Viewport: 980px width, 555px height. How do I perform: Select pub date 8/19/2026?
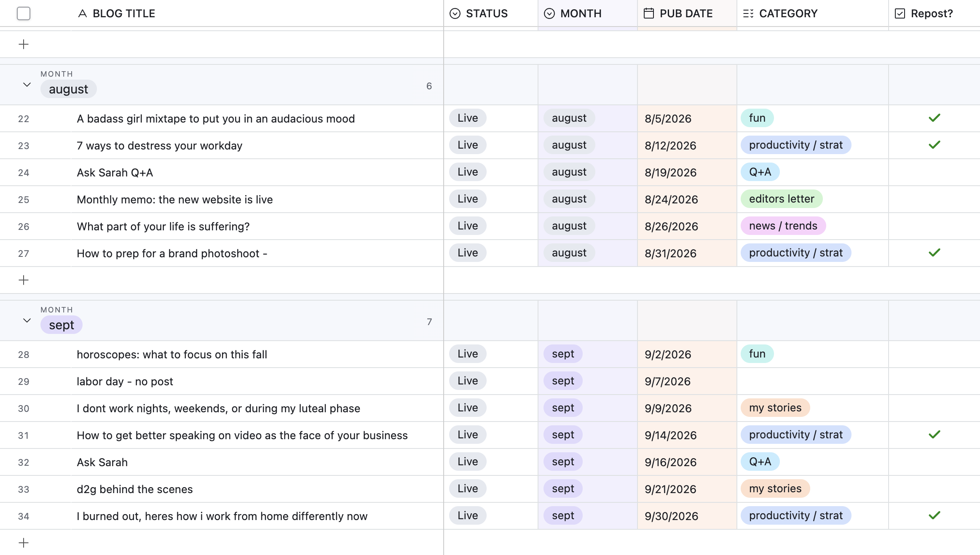[x=670, y=173]
